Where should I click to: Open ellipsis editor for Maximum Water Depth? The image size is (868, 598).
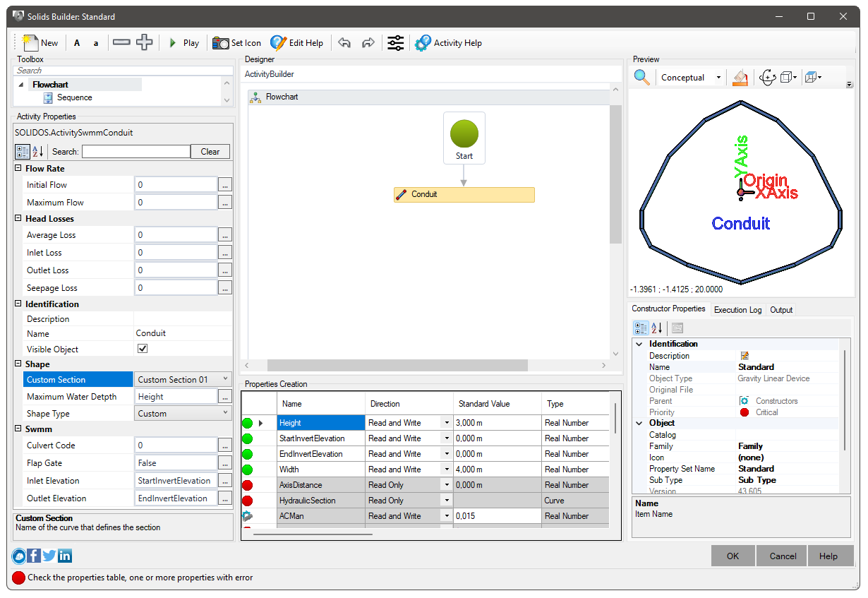tap(225, 397)
